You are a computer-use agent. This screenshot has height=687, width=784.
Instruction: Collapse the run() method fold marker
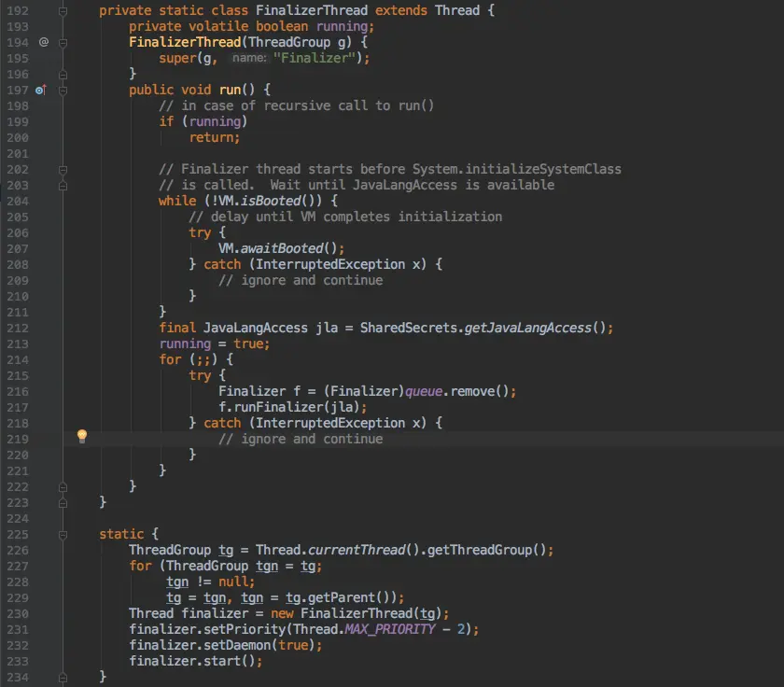click(62, 90)
